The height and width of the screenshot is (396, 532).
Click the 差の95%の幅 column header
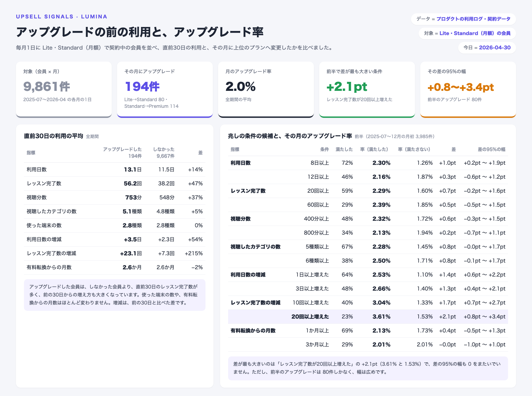click(x=491, y=149)
